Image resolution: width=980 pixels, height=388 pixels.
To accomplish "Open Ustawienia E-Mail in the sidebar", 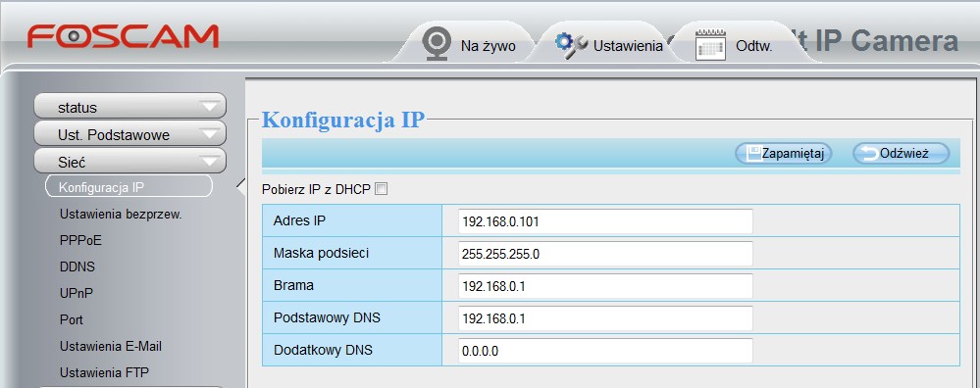I will coord(111,346).
